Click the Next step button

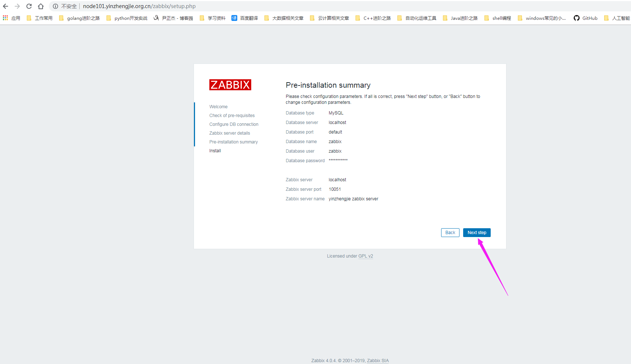click(477, 233)
